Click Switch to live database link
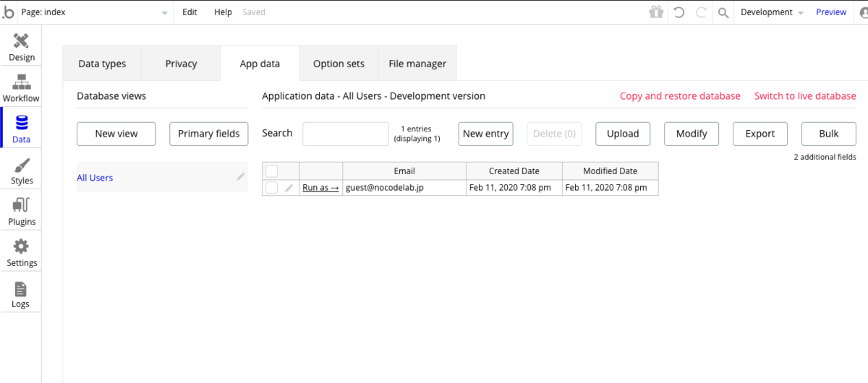This screenshot has width=868, height=383. point(805,96)
